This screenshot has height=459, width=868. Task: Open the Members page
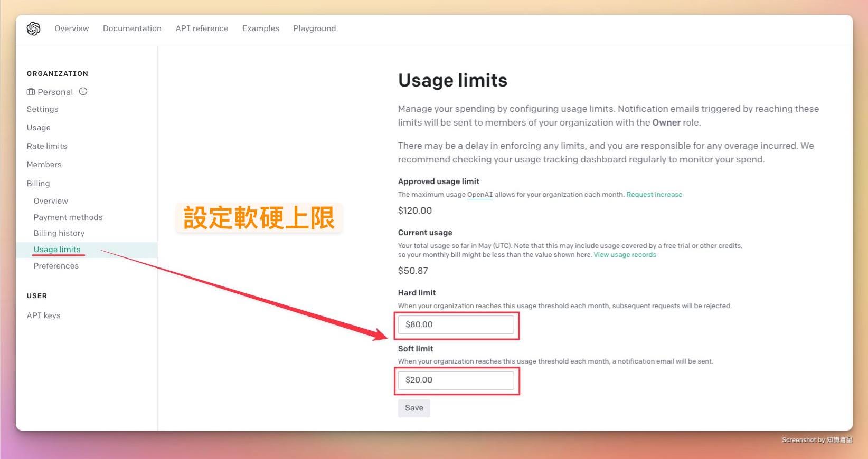point(44,165)
